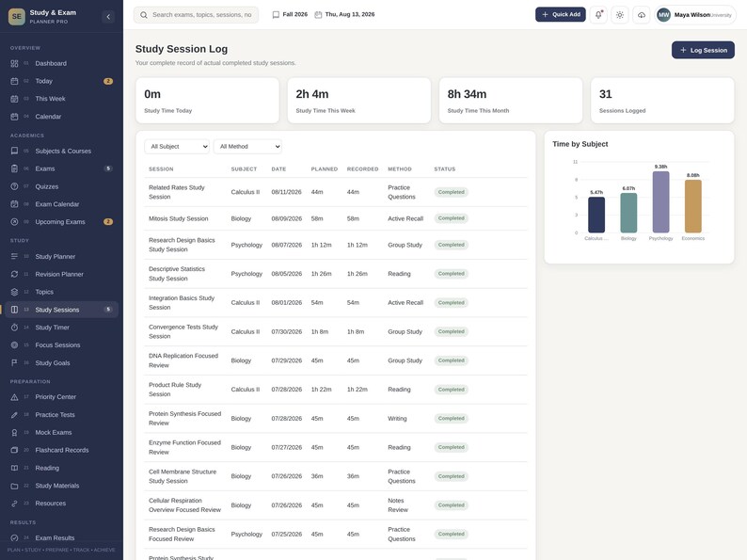This screenshot has height=560, width=747.
Task: Click the Thu, Aug 13, 2026 date
Action: point(345,15)
